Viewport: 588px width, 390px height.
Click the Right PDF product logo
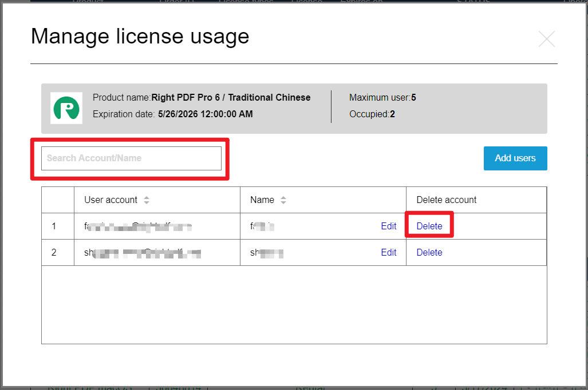pyautogui.click(x=66, y=108)
